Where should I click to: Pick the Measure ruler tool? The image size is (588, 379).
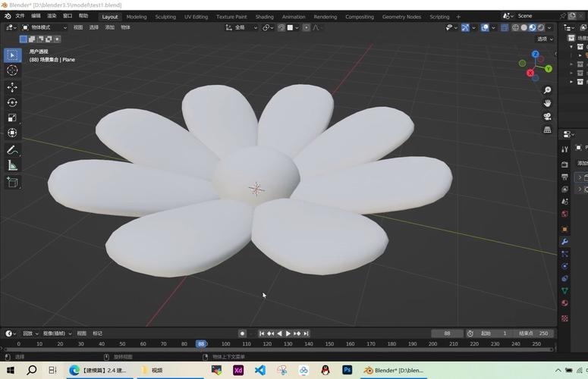pyautogui.click(x=12, y=165)
